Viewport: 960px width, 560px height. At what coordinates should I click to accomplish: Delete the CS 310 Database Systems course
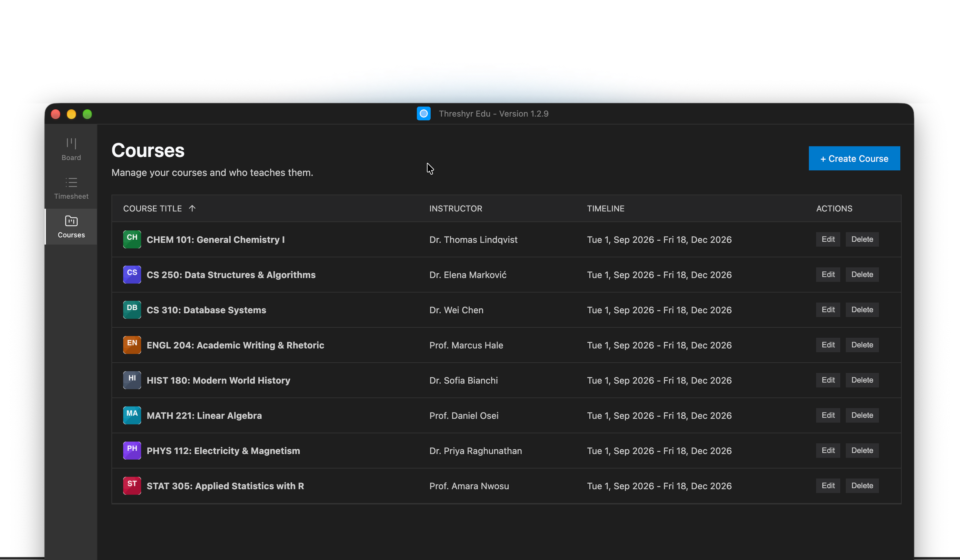(862, 310)
